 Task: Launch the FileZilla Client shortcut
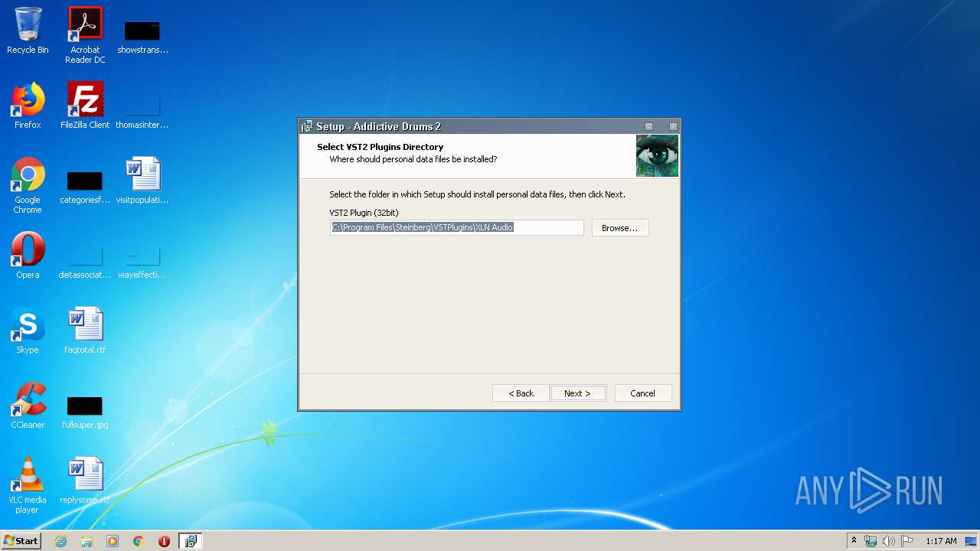[x=85, y=106]
